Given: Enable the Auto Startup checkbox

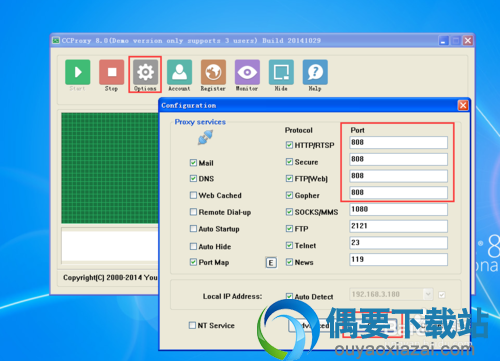Looking at the screenshot, I should pos(193,229).
